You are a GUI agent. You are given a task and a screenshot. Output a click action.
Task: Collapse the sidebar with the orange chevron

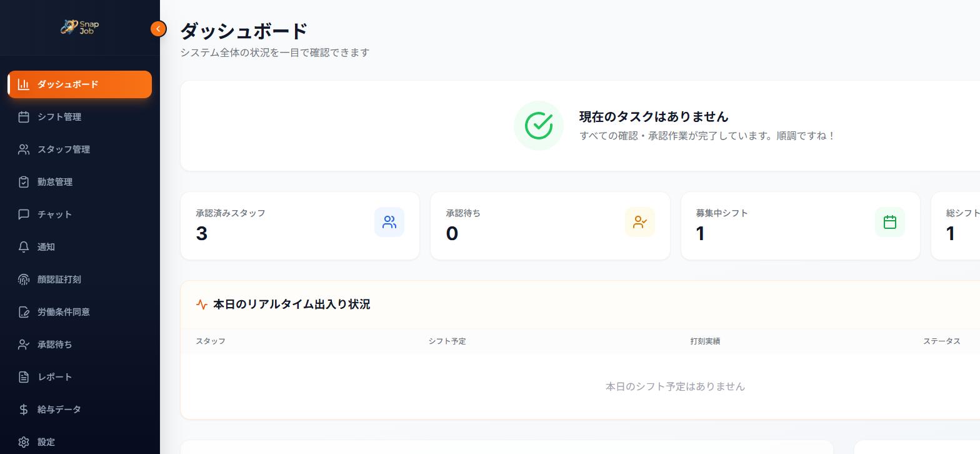[158, 29]
